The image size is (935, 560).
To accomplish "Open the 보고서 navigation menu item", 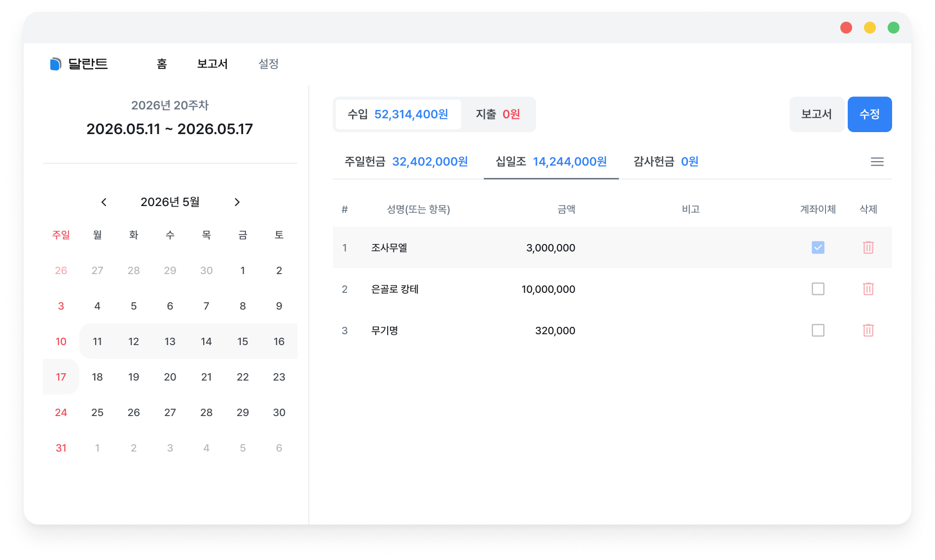I will click(x=212, y=64).
